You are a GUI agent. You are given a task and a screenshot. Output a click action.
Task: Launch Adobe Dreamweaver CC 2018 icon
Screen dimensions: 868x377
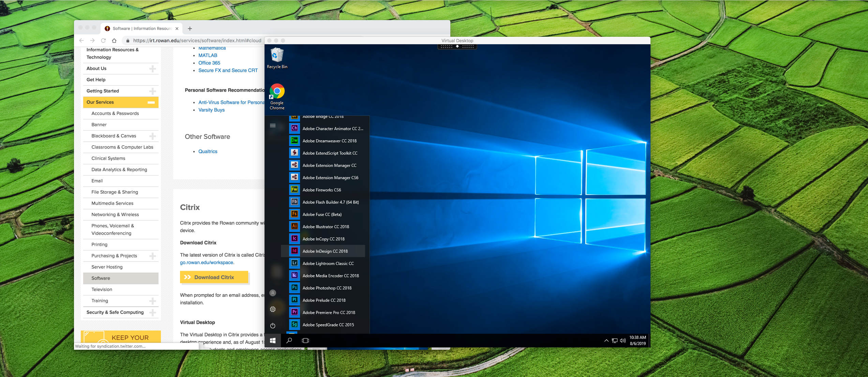(294, 141)
